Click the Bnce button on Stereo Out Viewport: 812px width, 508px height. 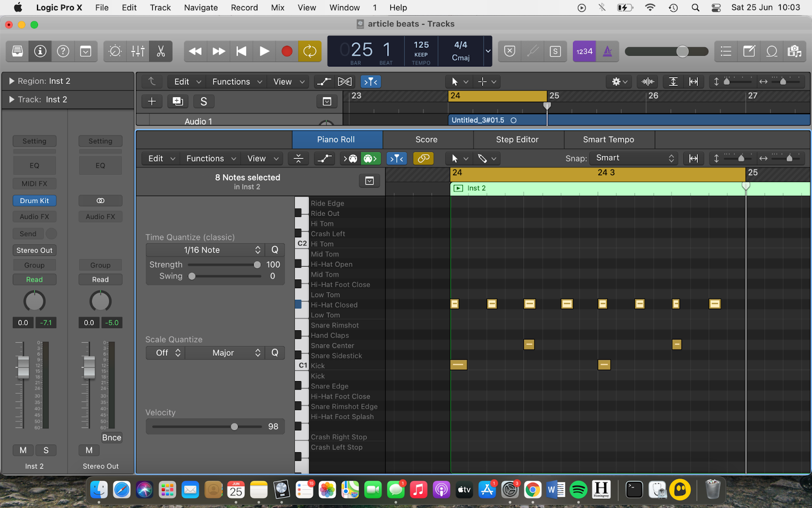click(111, 437)
